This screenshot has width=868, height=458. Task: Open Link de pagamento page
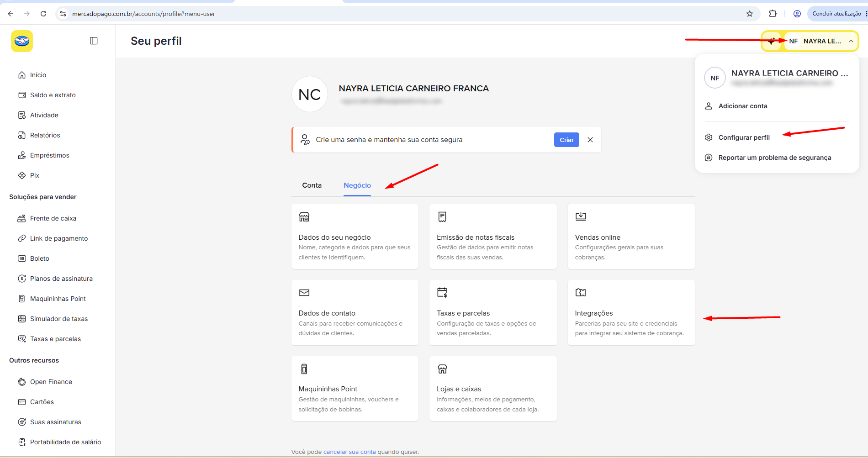(x=59, y=238)
